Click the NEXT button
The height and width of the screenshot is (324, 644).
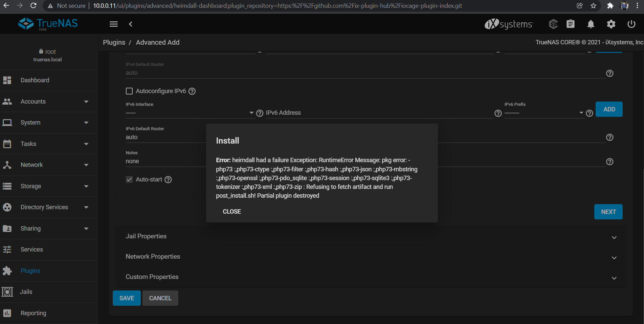point(608,212)
